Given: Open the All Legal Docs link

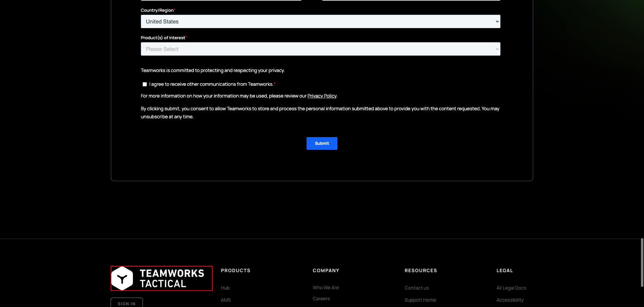Looking at the screenshot, I should click(x=511, y=288).
